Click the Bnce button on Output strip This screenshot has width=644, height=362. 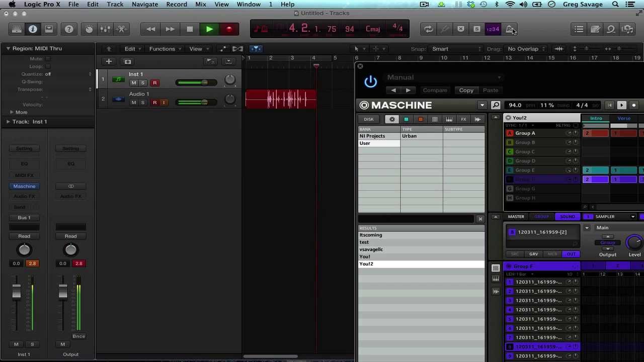pos(78,336)
